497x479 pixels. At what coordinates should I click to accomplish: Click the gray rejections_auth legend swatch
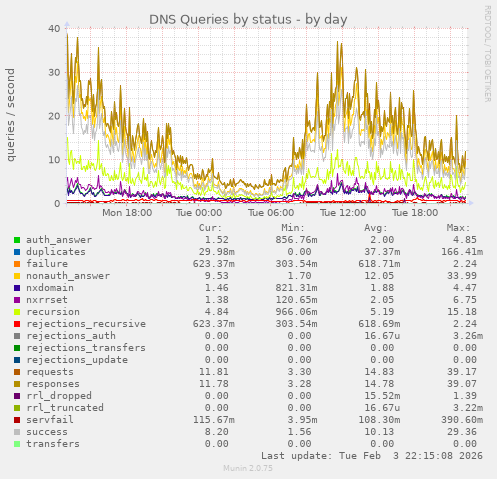pos(17,336)
